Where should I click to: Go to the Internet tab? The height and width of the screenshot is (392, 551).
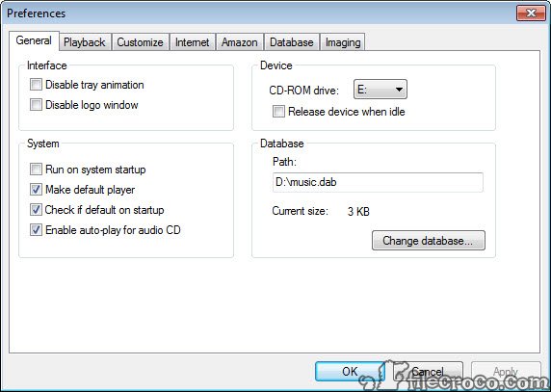click(x=193, y=42)
